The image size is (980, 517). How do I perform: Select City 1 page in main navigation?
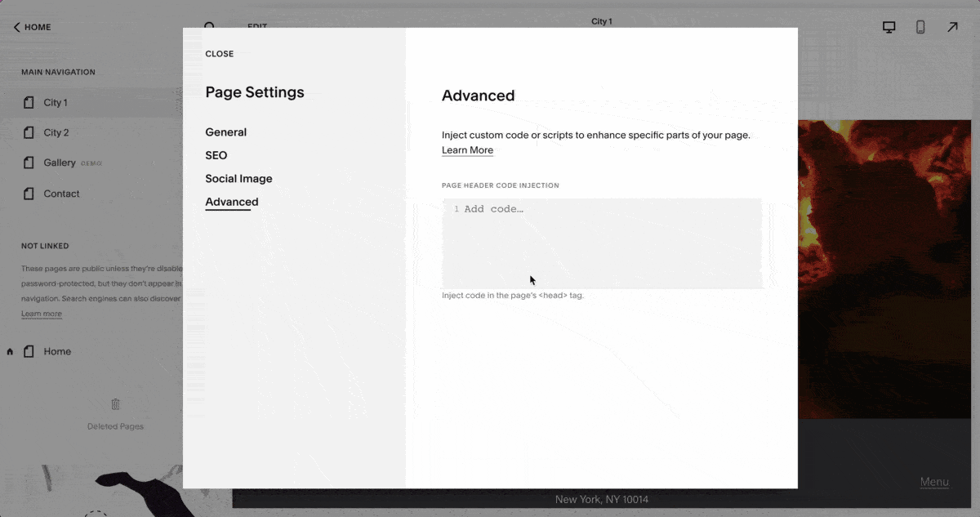click(56, 103)
